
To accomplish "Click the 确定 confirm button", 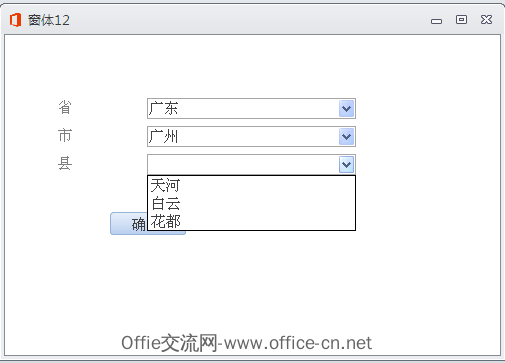I will click(129, 224).
